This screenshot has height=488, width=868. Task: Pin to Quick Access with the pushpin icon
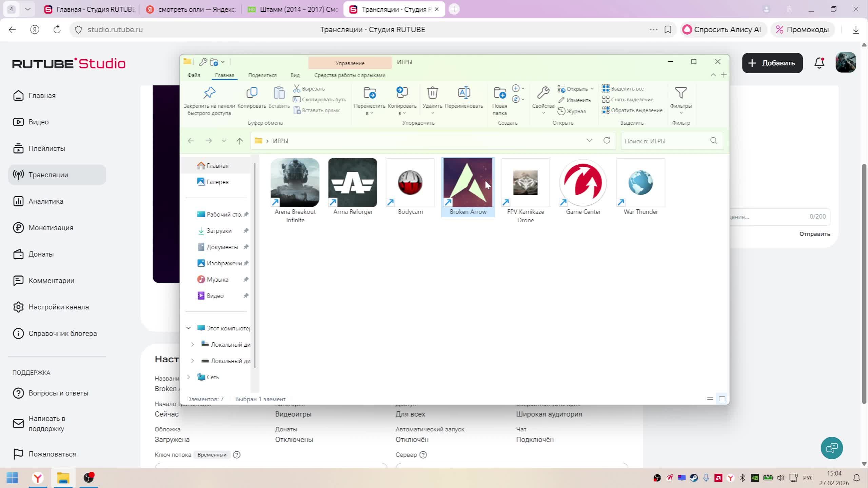tap(209, 93)
